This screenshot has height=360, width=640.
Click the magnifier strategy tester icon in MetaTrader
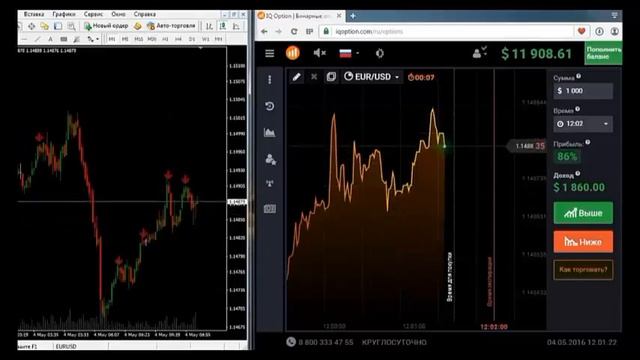[x=71, y=26]
